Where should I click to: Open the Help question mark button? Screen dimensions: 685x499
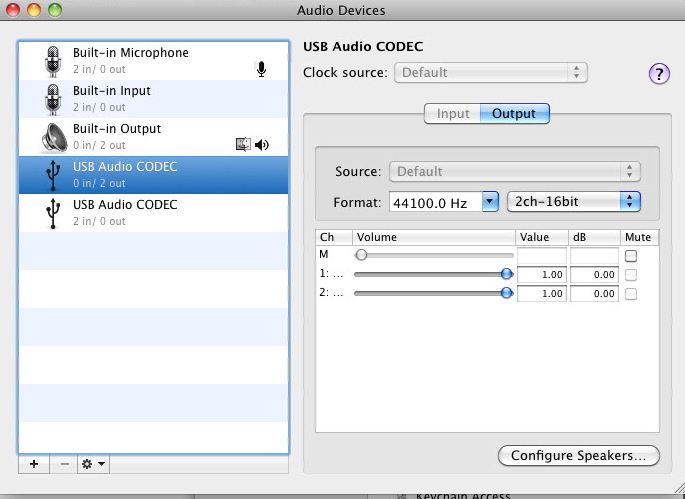[x=659, y=73]
